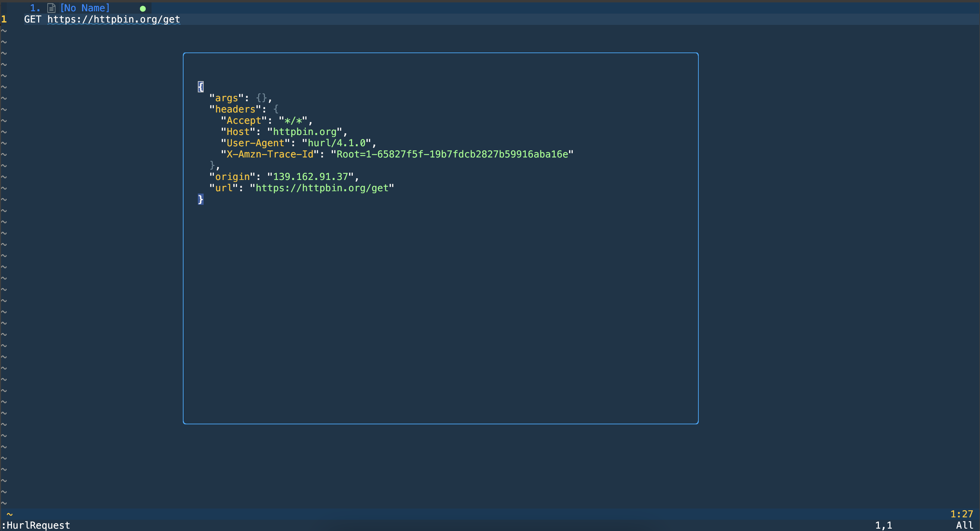Click the file icon in the buffer tab
The height and width of the screenshot is (531, 980).
(x=51, y=8)
